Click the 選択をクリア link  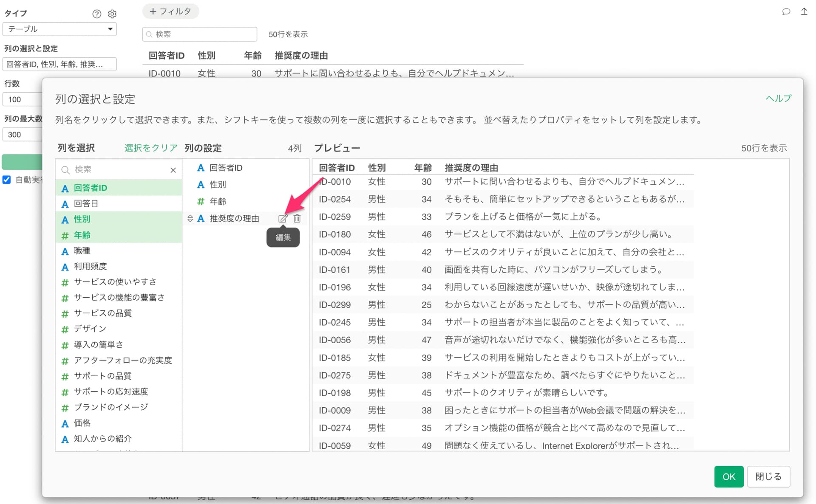click(151, 148)
